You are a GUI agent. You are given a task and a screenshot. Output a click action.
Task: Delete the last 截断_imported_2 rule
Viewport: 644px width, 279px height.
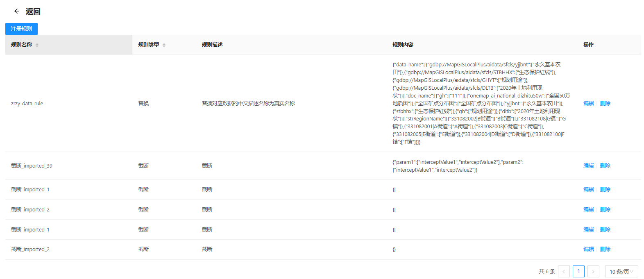pos(605,249)
